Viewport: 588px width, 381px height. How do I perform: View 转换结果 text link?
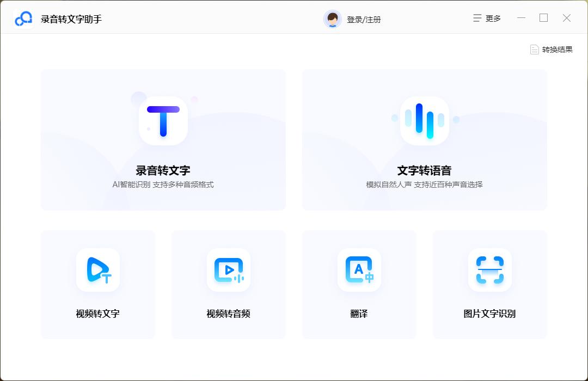(557, 50)
